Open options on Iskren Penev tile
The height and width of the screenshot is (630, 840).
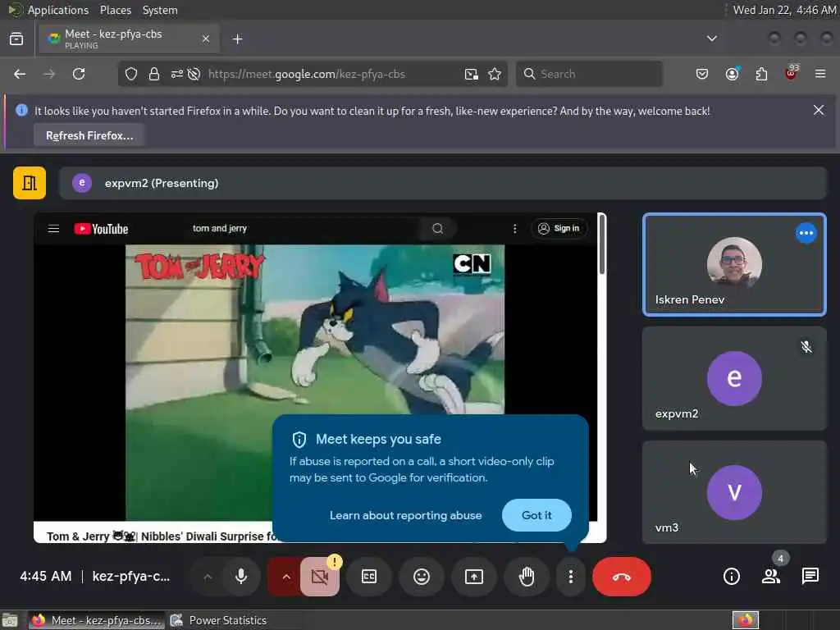click(806, 233)
